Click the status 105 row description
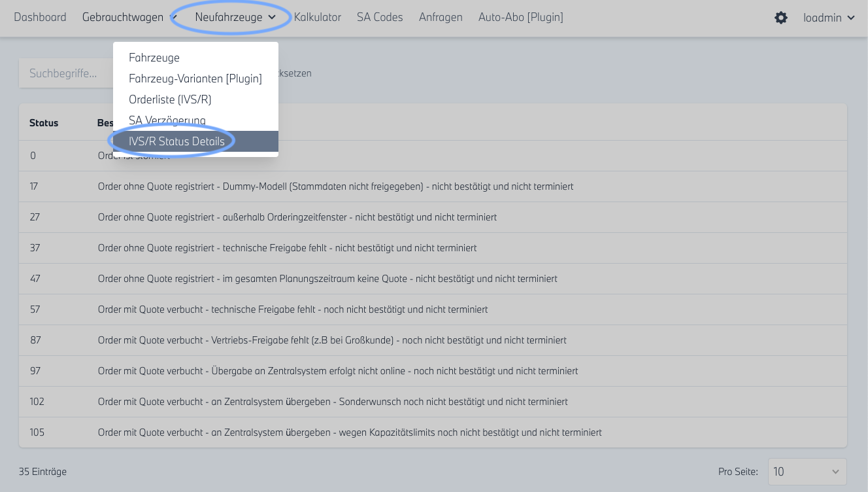The width and height of the screenshot is (868, 492). tap(350, 432)
